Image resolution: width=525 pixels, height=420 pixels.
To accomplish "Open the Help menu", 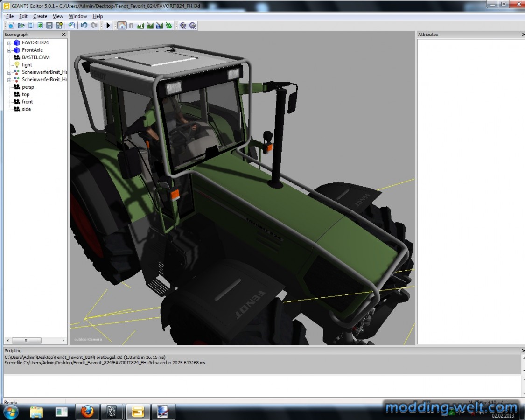I will tap(98, 16).
